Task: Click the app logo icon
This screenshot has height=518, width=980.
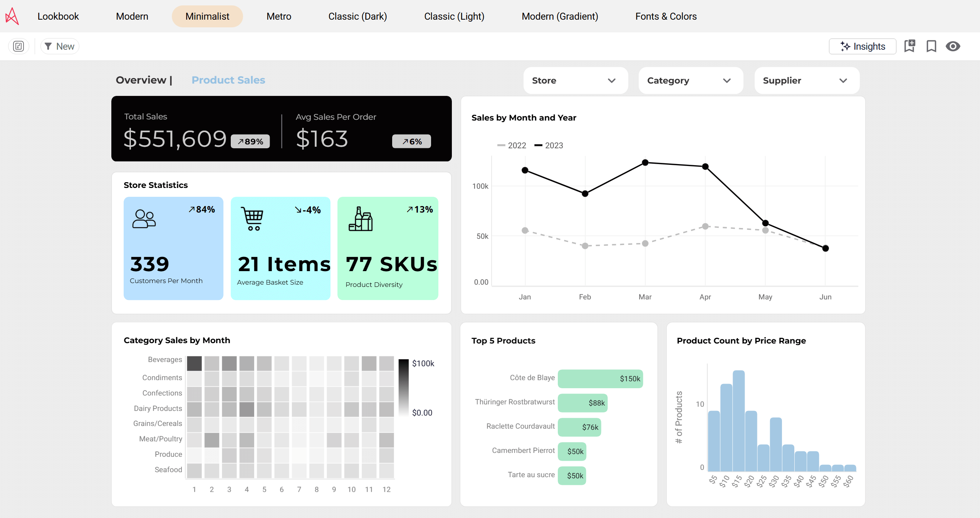Action: pyautogui.click(x=12, y=16)
